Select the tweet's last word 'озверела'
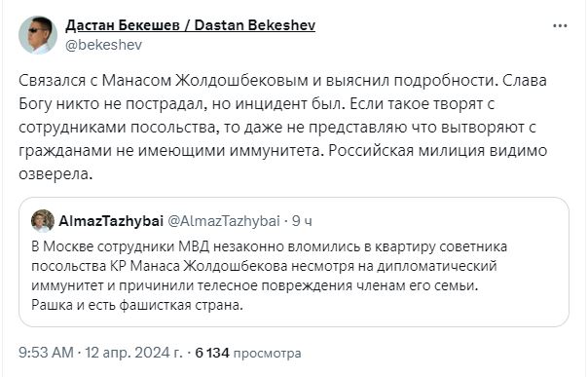The height and width of the screenshot is (377, 588). coord(55,174)
